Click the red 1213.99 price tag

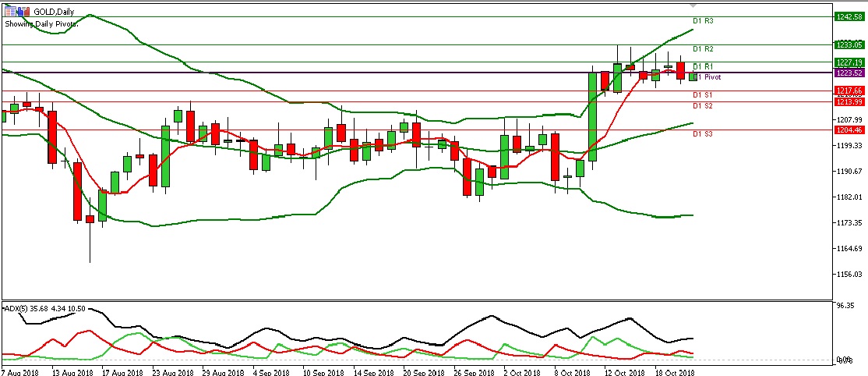pos(850,101)
